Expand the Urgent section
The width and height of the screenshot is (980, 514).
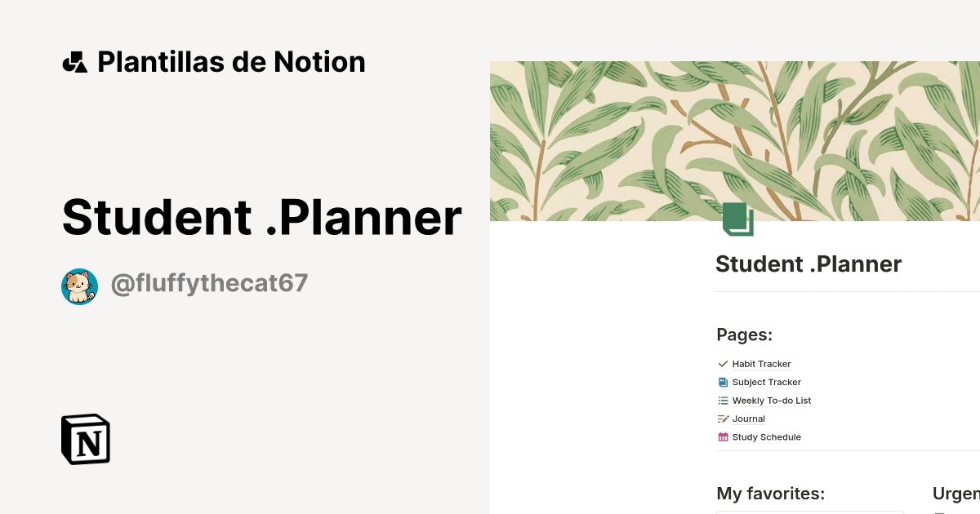click(x=955, y=494)
